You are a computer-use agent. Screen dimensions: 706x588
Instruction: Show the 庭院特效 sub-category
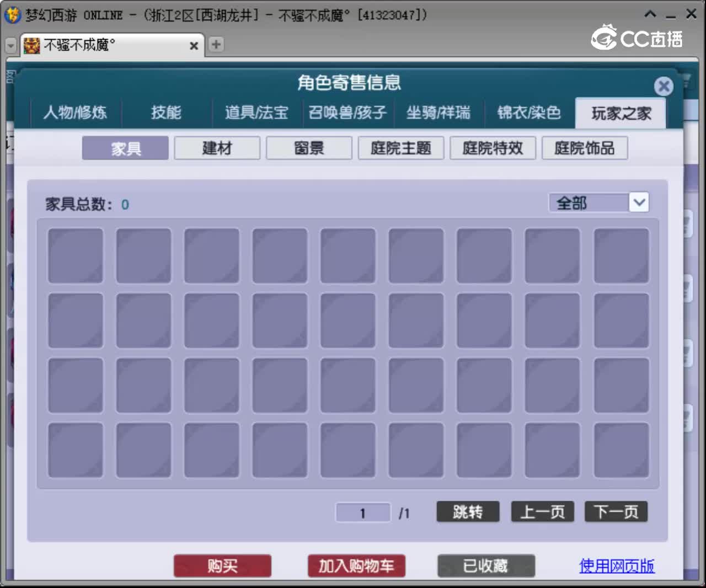(x=493, y=148)
